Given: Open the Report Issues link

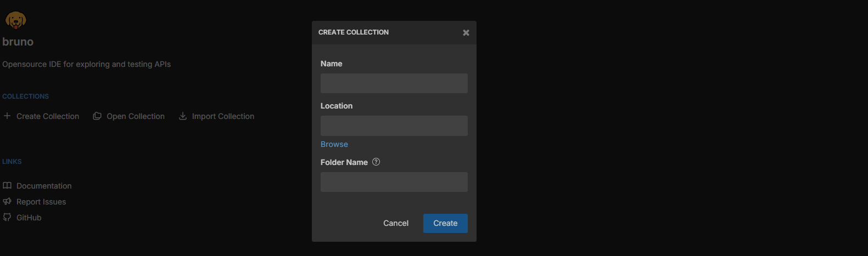Looking at the screenshot, I should tap(41, 202).
